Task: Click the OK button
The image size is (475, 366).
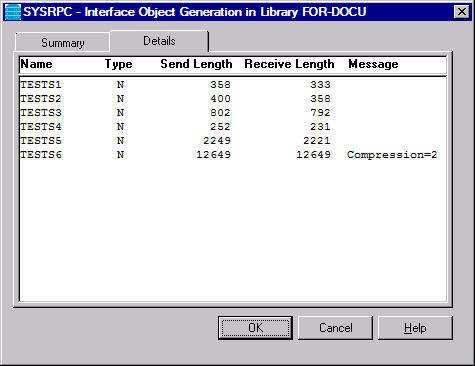Action: tap(255, 328)
